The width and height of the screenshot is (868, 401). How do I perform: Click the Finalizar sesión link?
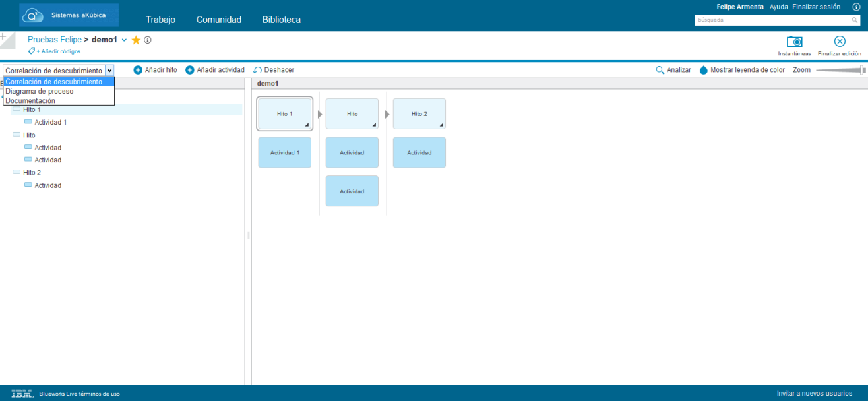click(816, 7)
